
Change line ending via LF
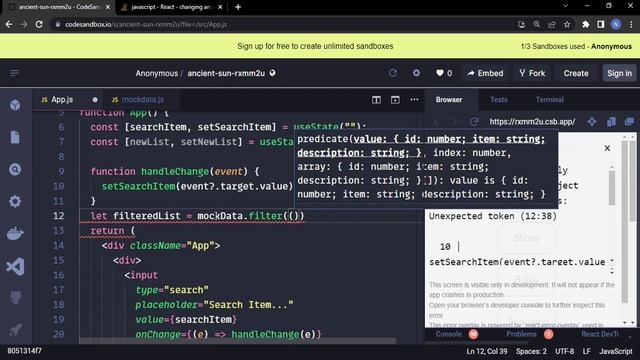(587, 351)
